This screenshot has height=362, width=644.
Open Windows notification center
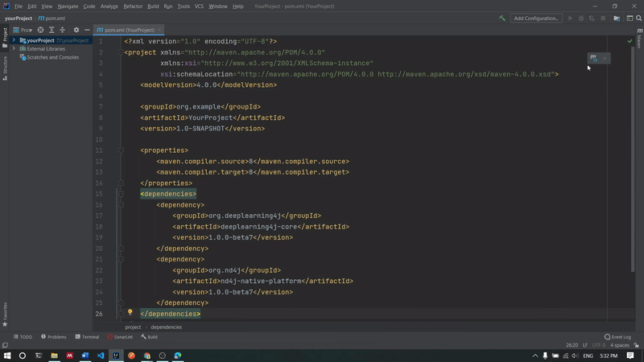pyautogui.click(x=630, y=356)
